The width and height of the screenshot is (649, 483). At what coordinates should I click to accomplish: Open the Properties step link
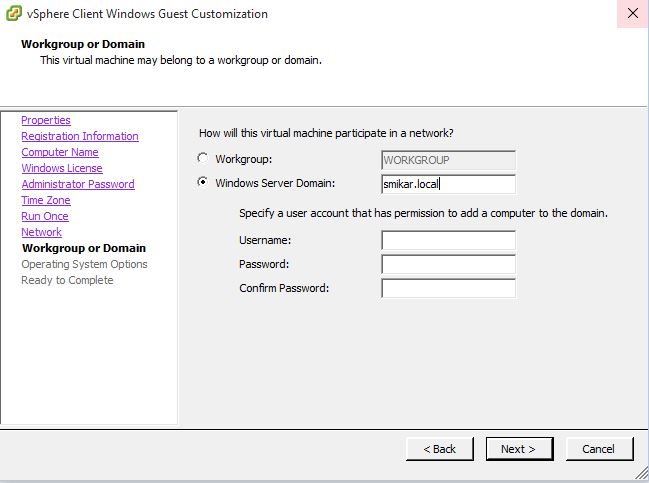click(x=46, y=120)
